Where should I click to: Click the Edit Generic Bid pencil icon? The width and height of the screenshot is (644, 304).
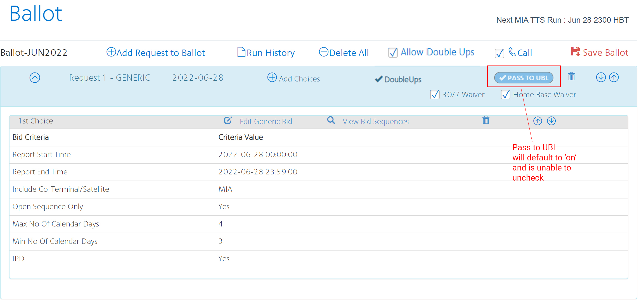pos(228,120)
